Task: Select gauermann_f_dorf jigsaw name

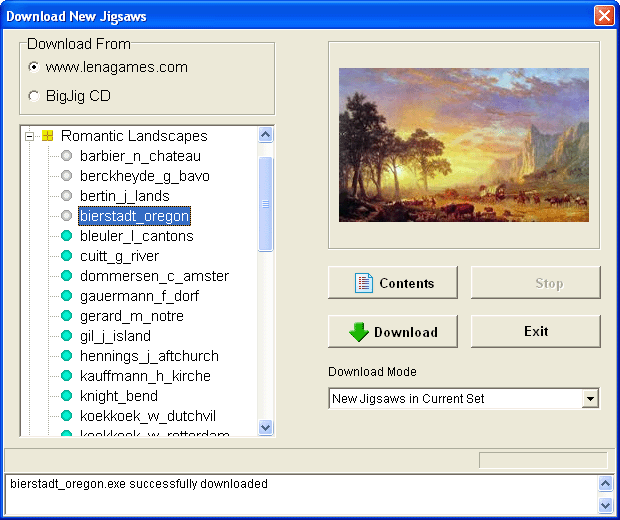Action: pyautogui.click(x=139, y=296)
